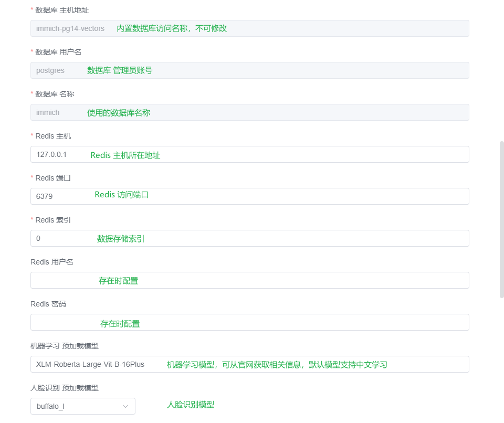
Task: Click the Redis 端口 input showing 6379
Action: point(249,196)
